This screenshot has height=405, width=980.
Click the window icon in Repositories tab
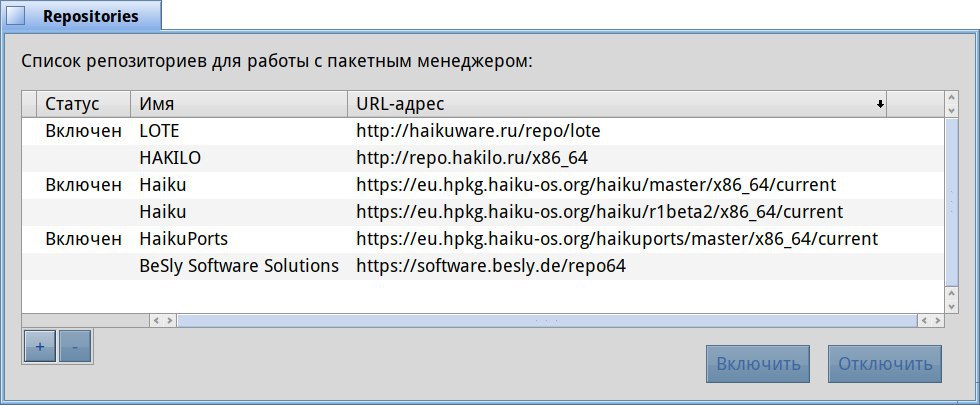point(16,16)
